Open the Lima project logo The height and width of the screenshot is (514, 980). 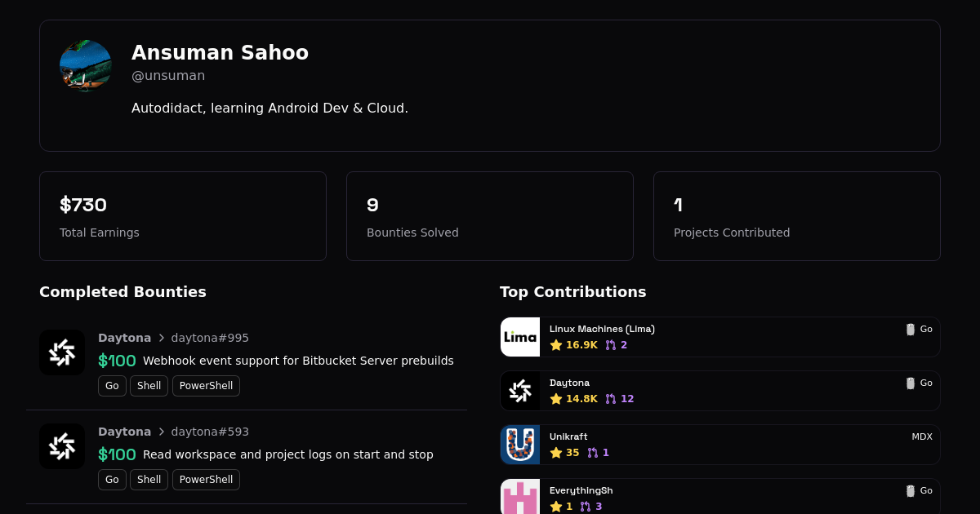coord(520,337)
